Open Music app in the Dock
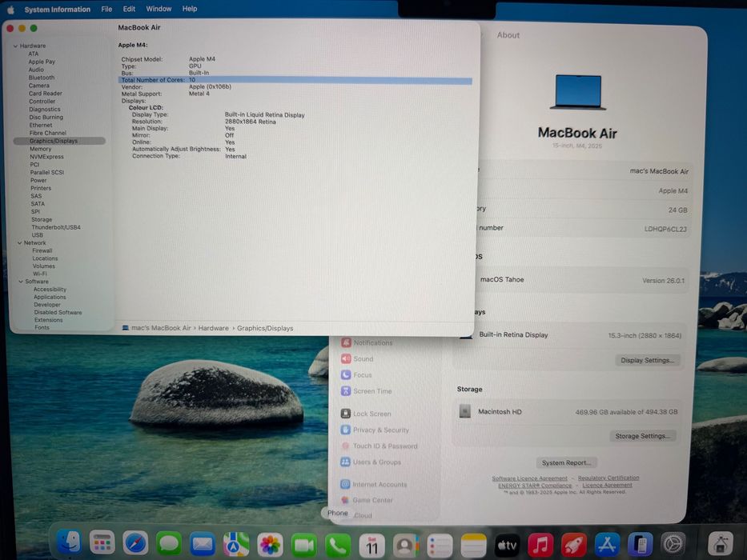 [x=540, y=545]
